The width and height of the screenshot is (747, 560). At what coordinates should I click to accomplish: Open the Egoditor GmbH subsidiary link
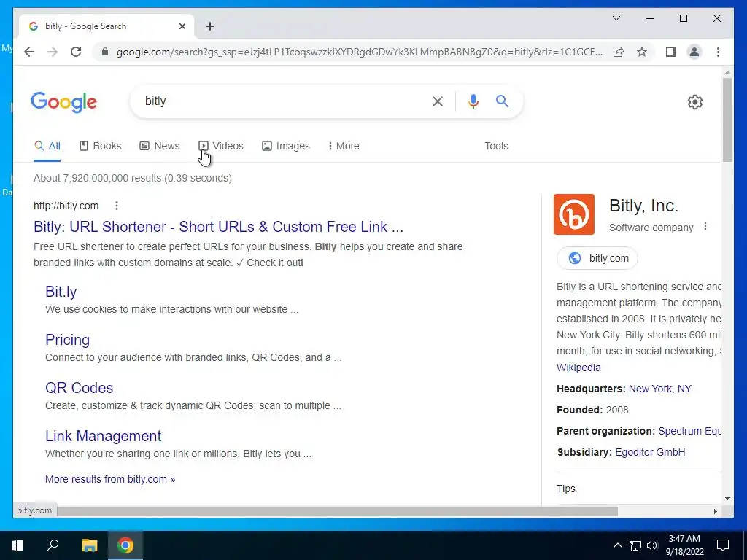[x=650, y=452]
